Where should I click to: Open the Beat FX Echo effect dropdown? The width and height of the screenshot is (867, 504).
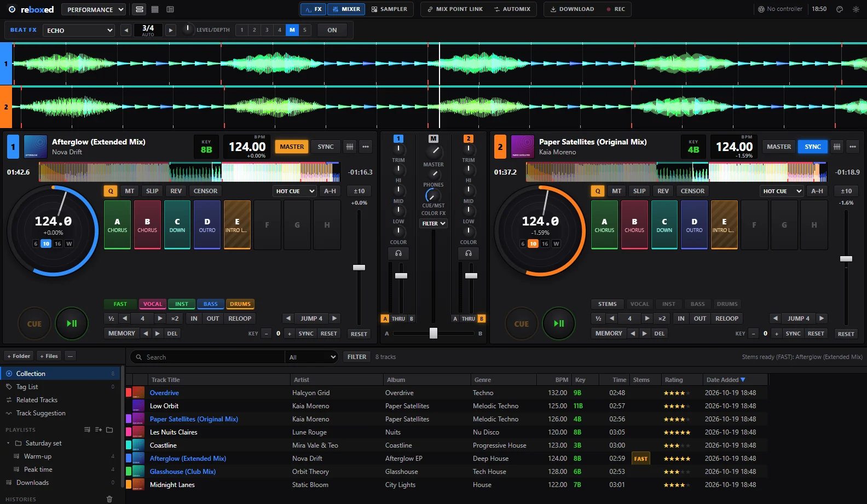79,30
